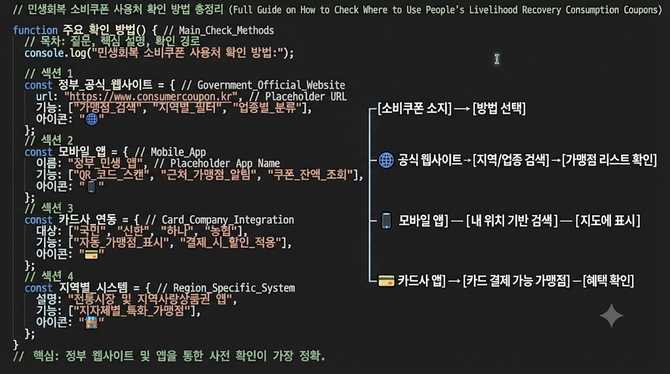670x374 pixels.
Task: Click the // Placeholder App Name comment
Action: pos(217,163)
